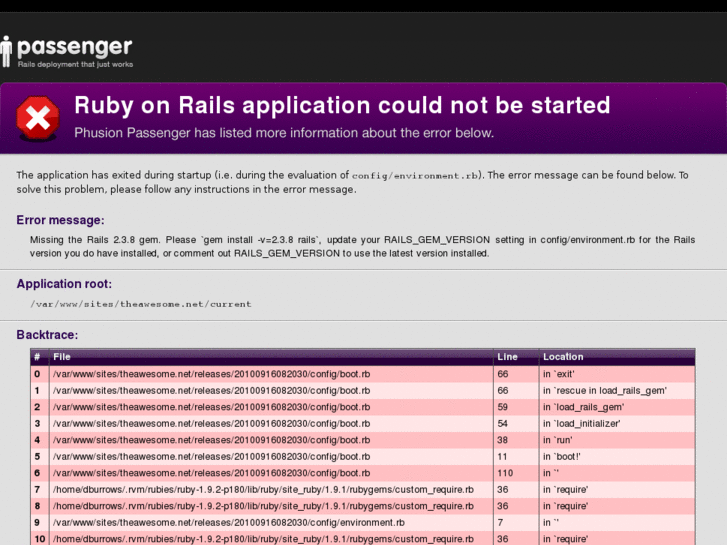
Task: Click the custom_require.rb path in row 8
Action: pyautogui.click(x=263, y=506)
